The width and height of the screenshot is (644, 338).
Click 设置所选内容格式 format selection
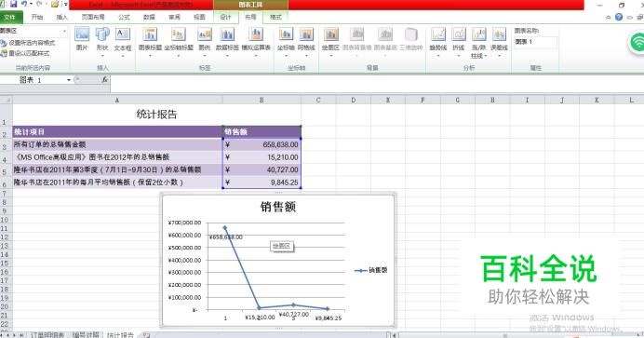(x=28, y=43)
